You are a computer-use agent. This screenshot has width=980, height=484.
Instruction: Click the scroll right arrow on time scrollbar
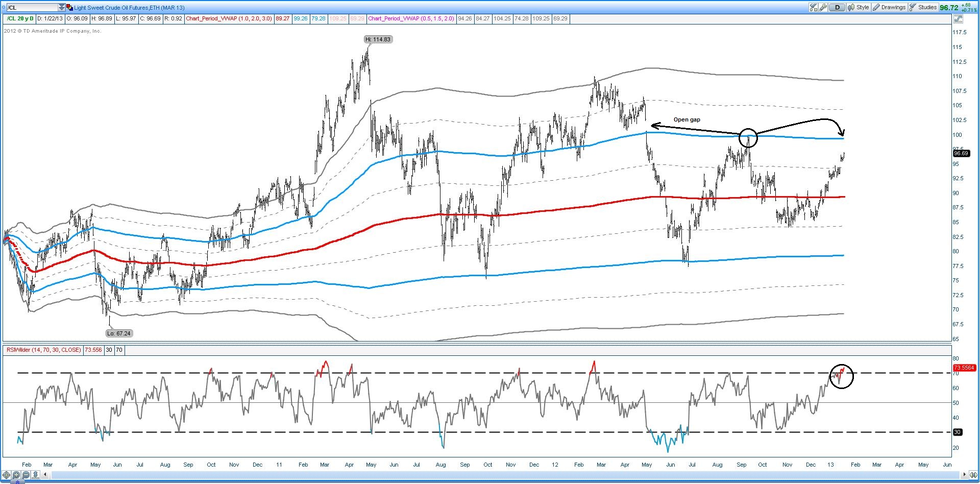(965, 475)
